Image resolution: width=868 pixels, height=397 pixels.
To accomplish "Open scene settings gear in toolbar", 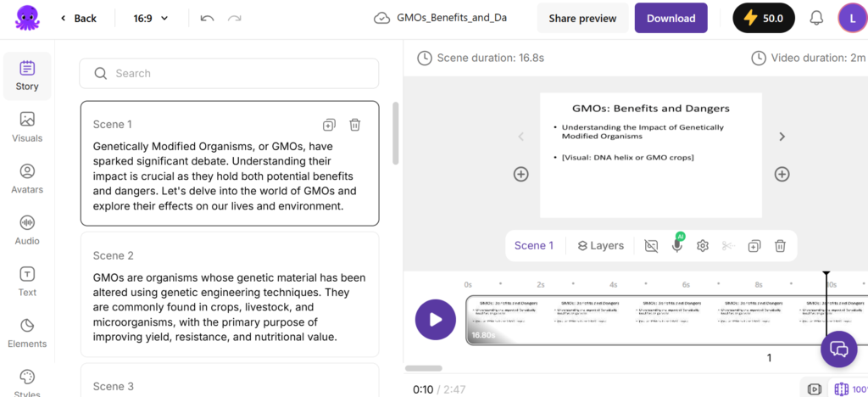I will click(x=702, y=246).
